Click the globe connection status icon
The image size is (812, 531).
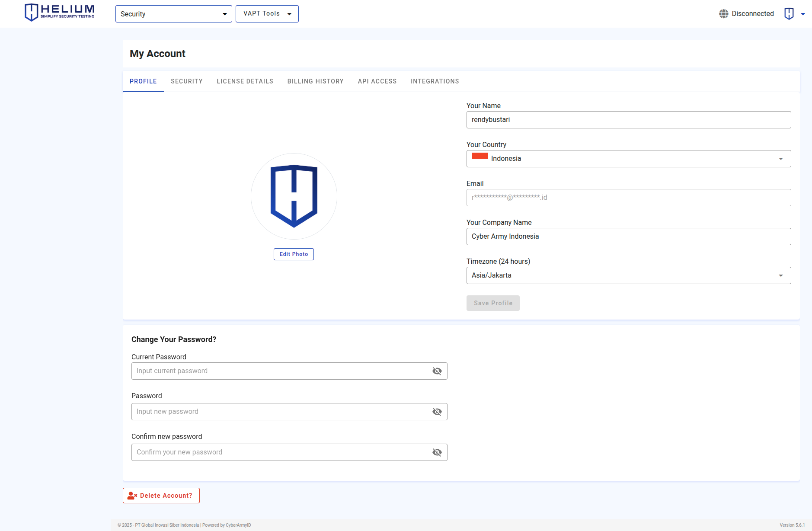[x=723, y=14]
